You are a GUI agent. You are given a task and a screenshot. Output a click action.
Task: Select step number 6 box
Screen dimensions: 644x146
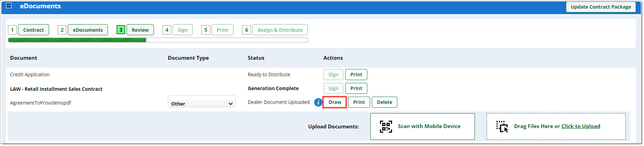(x=247, y=30)
